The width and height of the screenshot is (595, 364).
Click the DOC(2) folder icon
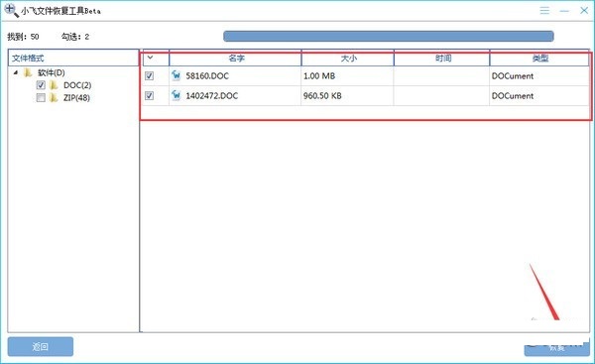54,85
